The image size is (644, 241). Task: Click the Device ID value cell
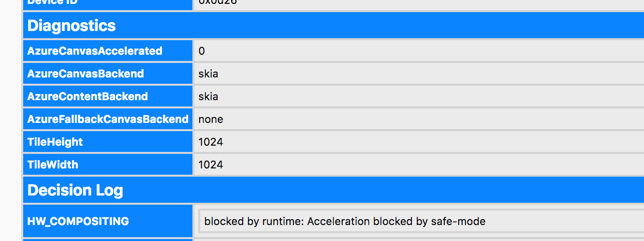pos(416,3)
